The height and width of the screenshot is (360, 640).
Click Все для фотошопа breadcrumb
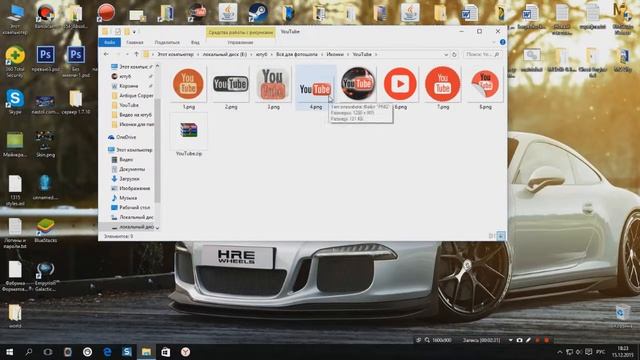tap(297, 54)
